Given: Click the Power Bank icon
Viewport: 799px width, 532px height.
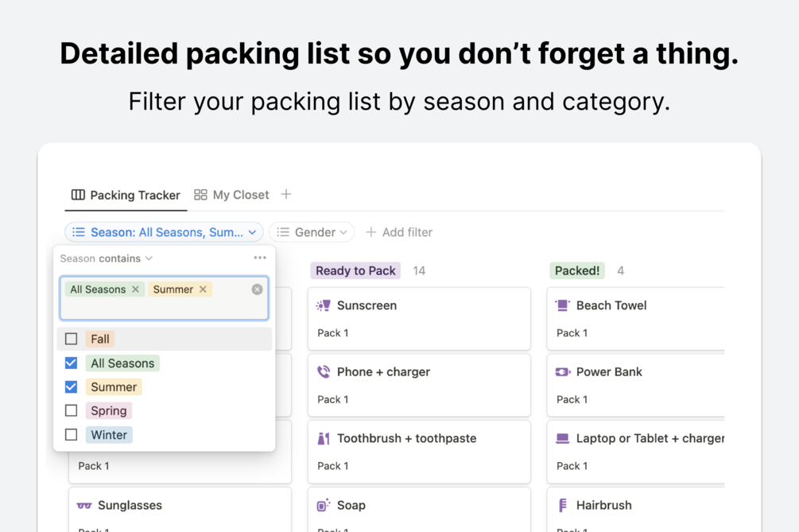Looking at the screenshot, I should coord(563,371).
